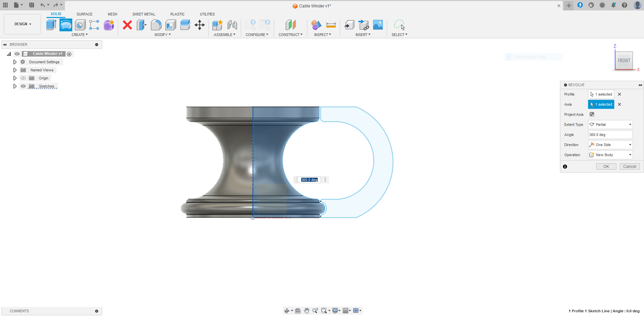This screenshot has height=316, width=644.
Task: Select the Hole tool icon
Action: 80,25
